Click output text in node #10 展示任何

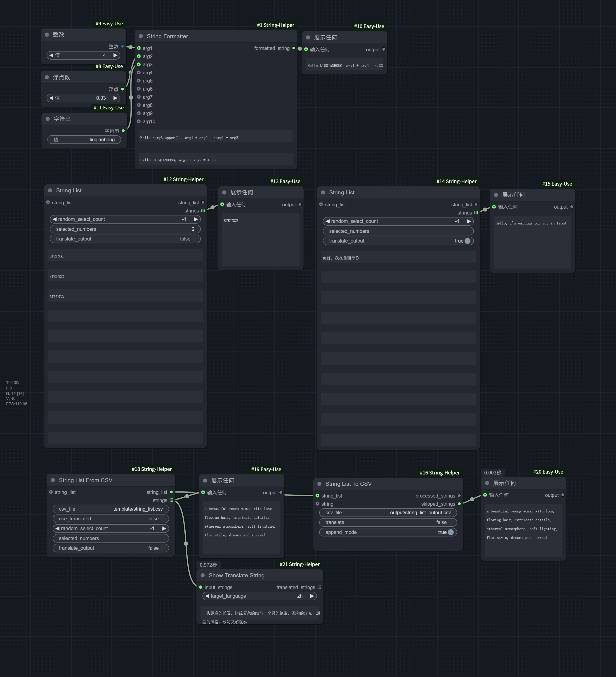click(x=345, y=66)
